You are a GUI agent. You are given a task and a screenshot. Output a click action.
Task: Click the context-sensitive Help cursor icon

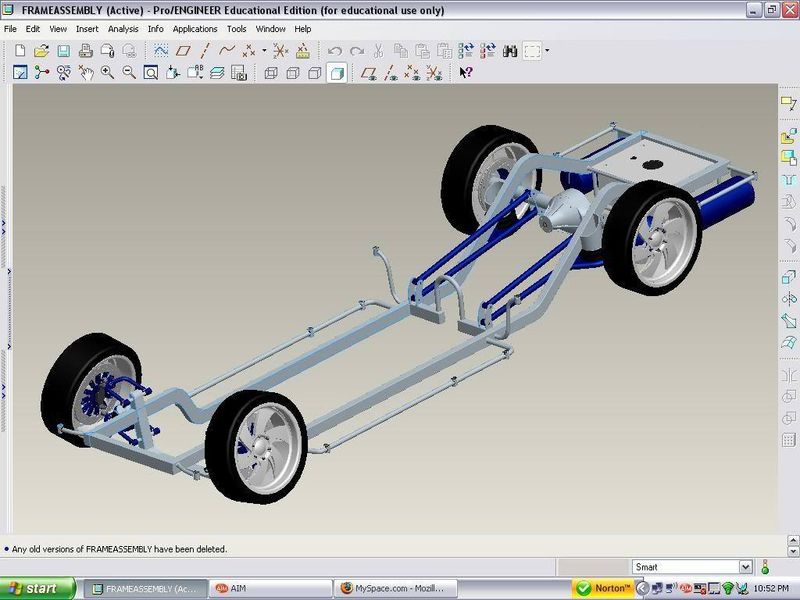(465, 72)
